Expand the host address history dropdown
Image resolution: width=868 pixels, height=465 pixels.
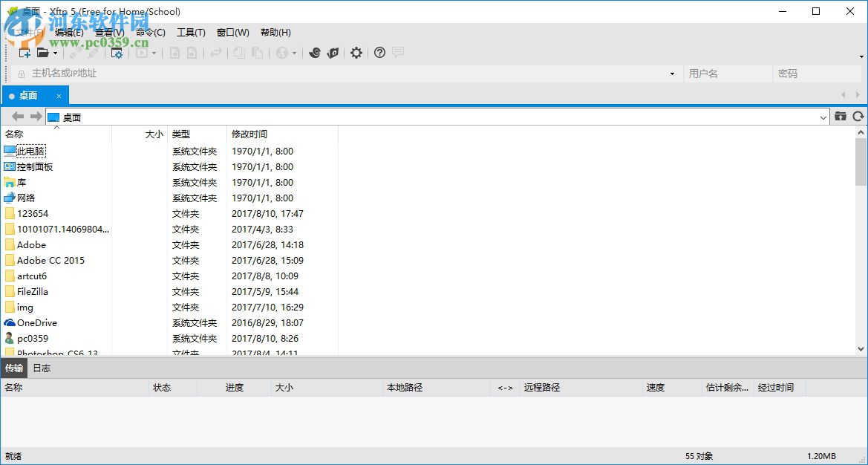pyautogui.click(x=672, y=74)
